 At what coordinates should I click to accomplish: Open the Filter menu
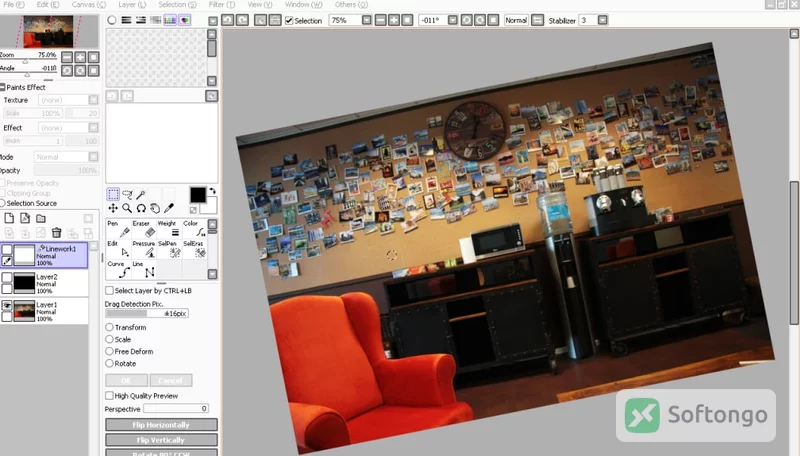[222, 4]
